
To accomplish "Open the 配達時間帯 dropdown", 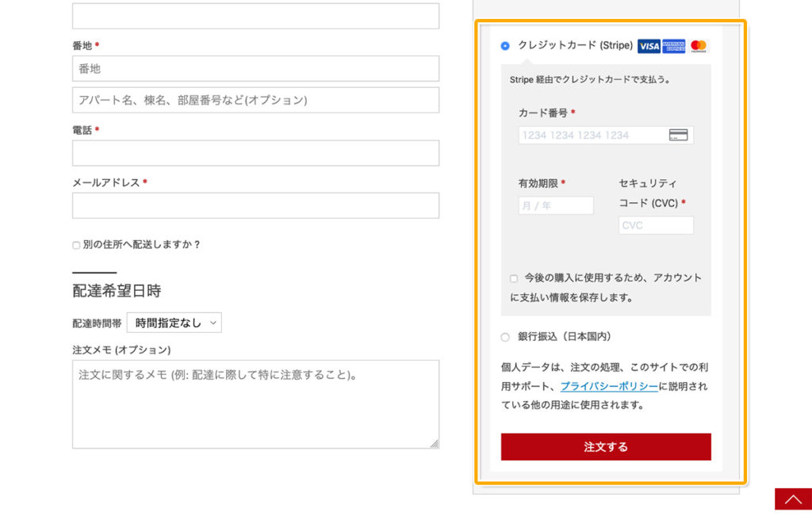I will tap(174, 323).
